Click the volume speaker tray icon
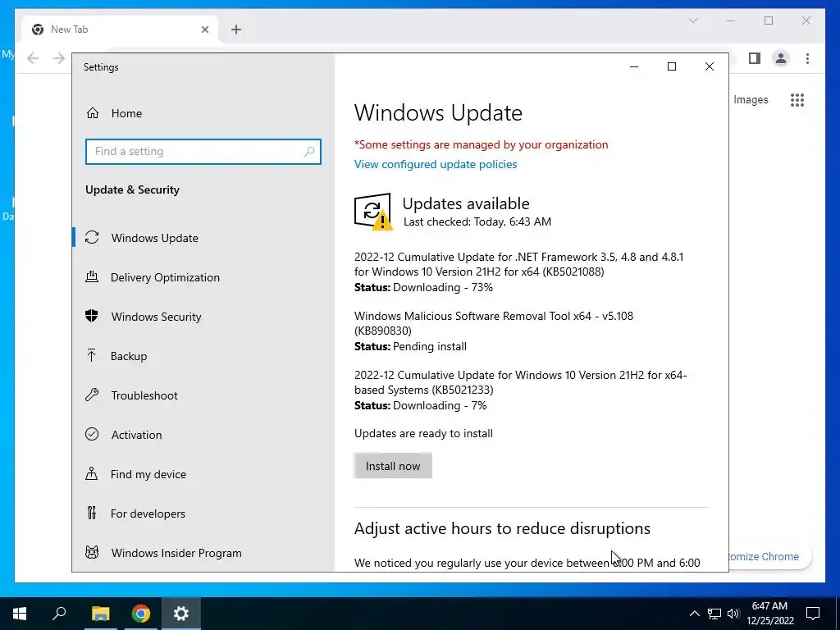840x630 pixels. click(x=733, y=614)
